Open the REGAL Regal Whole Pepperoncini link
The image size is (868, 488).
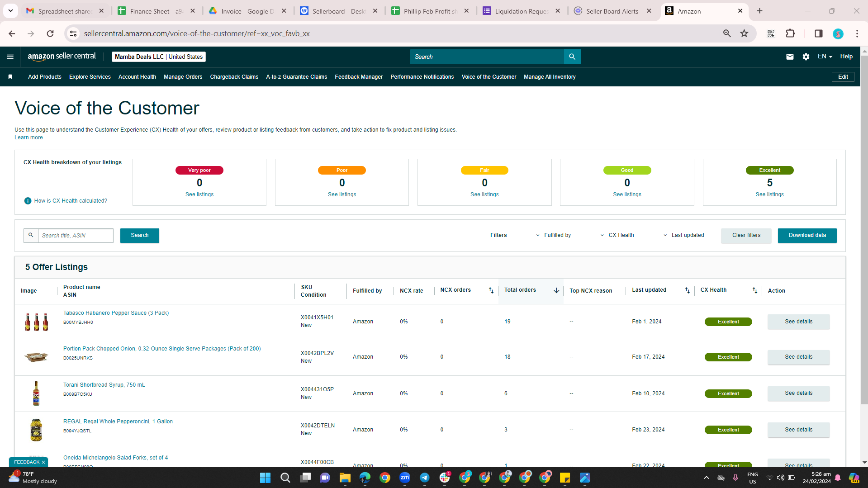pyautogui.click(x=118, y=422)
